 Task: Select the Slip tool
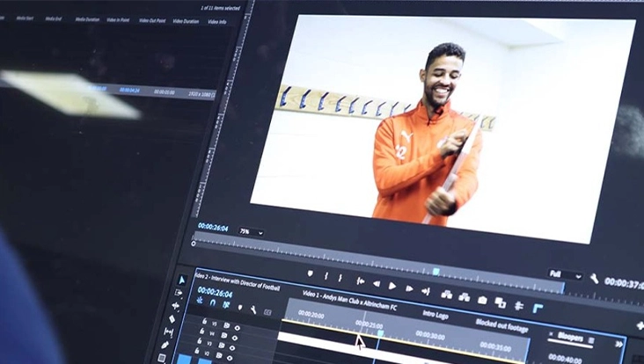pyautogui.click(x=169, y=331)
